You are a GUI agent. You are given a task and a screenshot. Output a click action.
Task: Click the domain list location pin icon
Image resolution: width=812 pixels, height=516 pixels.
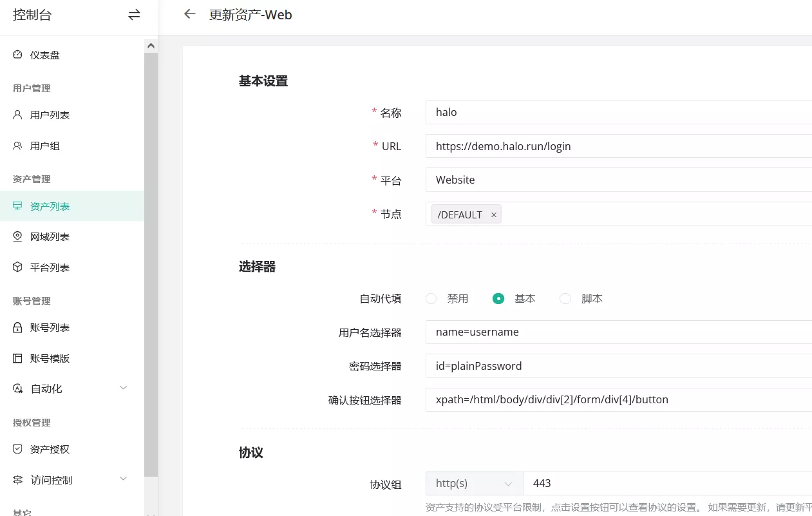tap(17, 236)
